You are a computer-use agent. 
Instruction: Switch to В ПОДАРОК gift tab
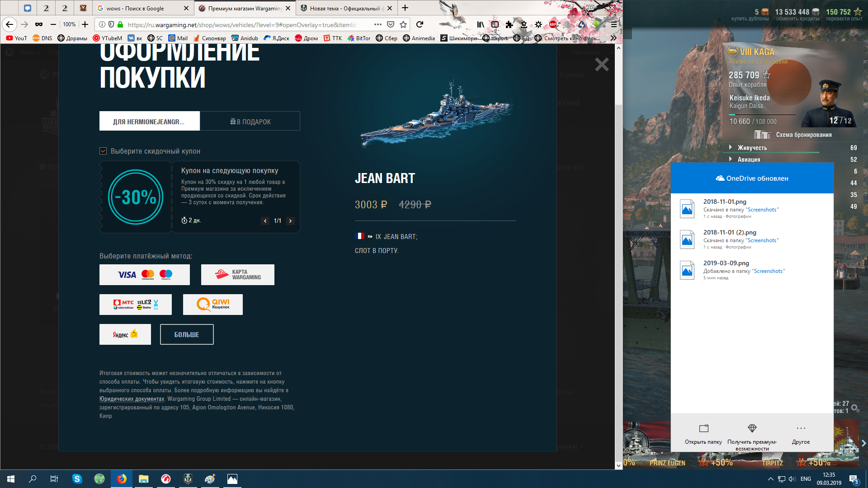tap(250, 122)
